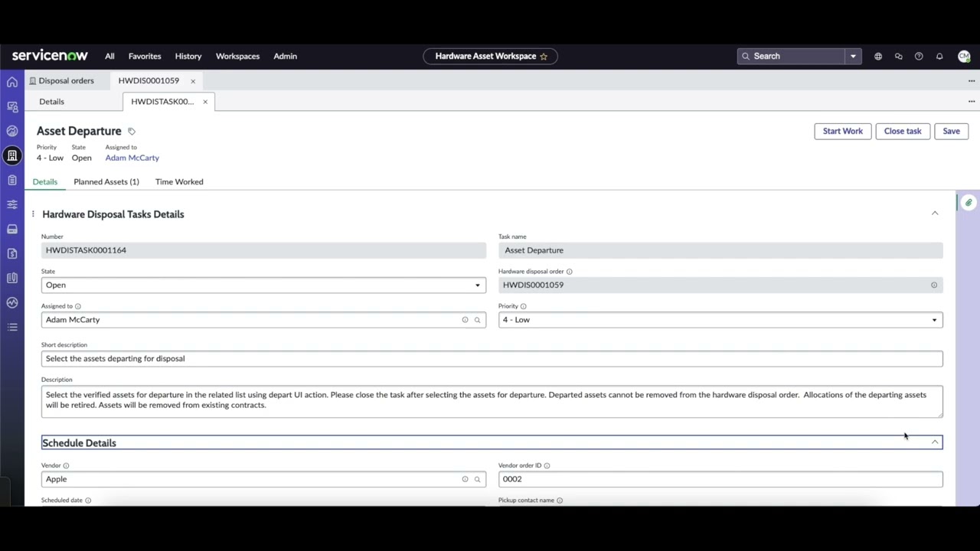
Task: Open the Workspaces menu
Action: point(237,56)
